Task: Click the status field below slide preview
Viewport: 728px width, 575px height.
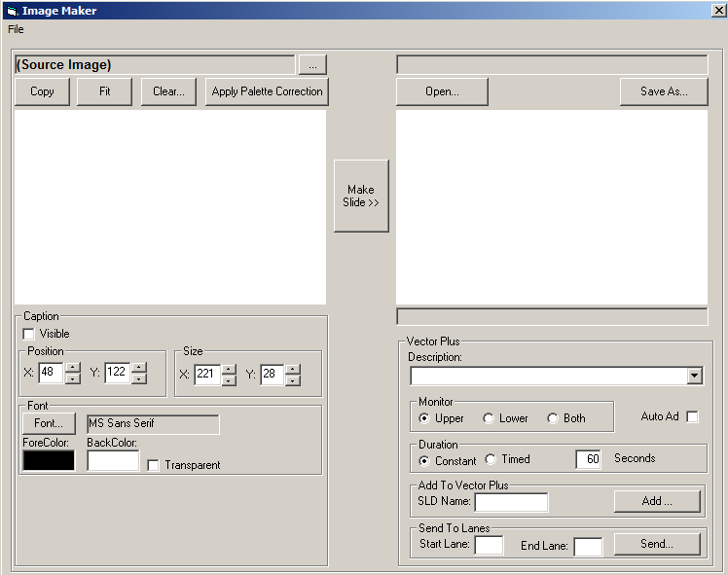Action: pyautogui.click(x=552, y=316)
